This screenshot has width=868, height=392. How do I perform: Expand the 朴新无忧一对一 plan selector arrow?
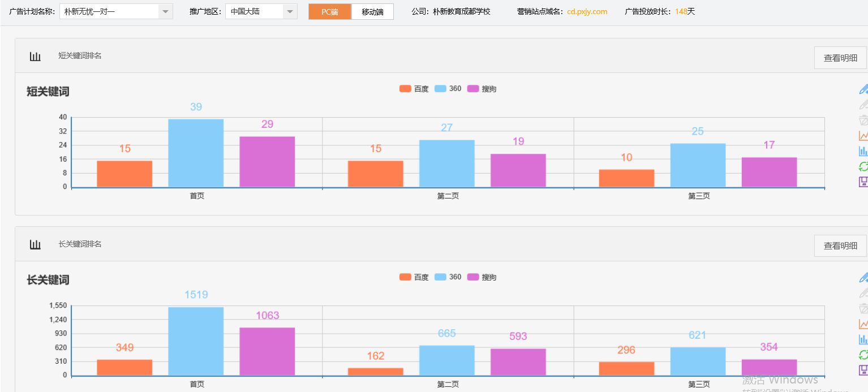tap(165, 11)
